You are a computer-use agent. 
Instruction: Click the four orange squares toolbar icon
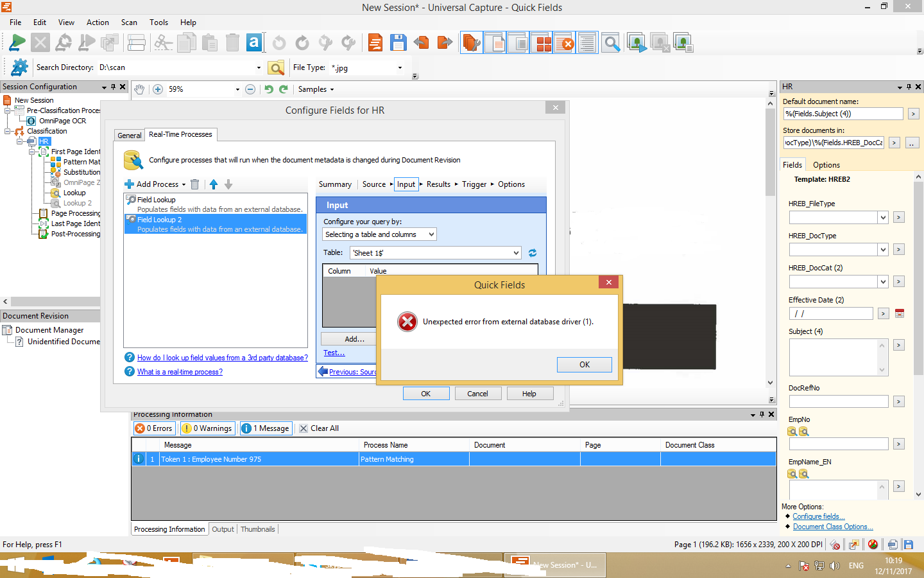pos(543,43)
